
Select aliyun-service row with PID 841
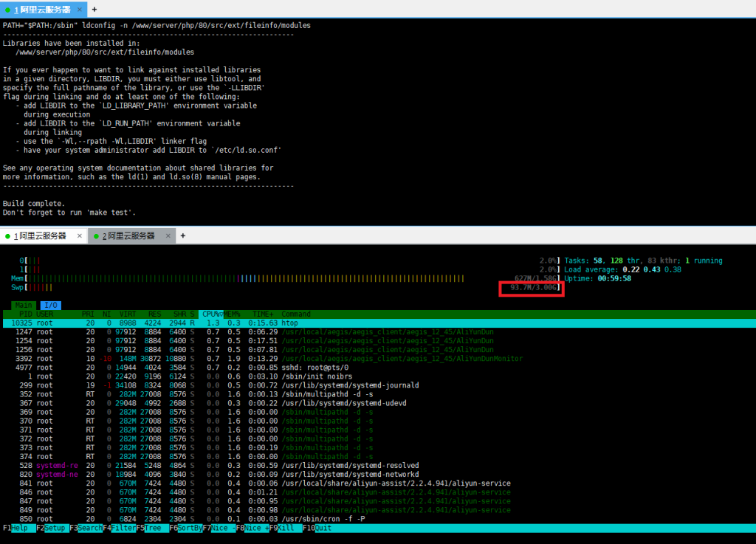[x=379, y=483]
